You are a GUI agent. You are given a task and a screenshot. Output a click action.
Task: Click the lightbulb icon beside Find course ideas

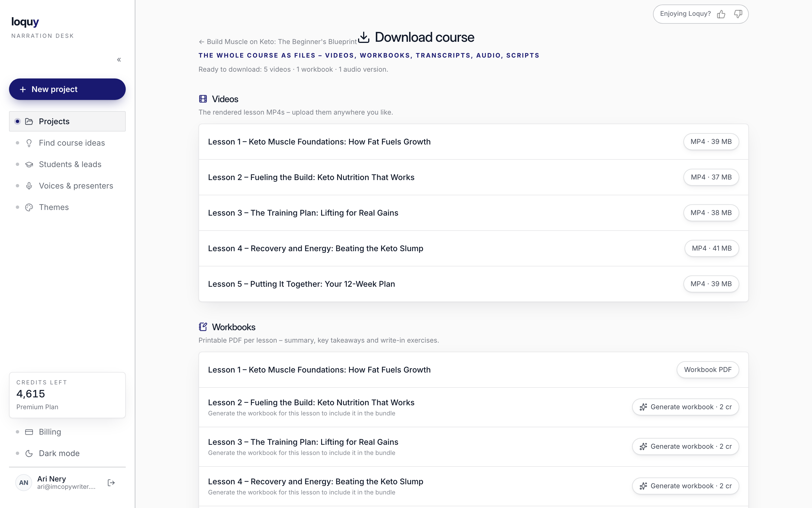pyautogui.click(x=29, y=143)
